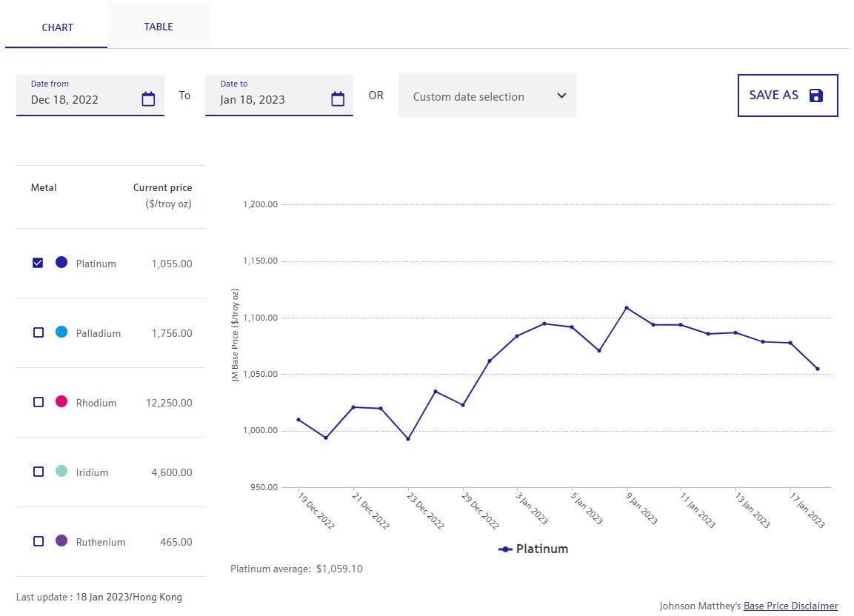Enable the Palladium checkbox
This screenshot has width=854, height=616.
tap(39, 332)
